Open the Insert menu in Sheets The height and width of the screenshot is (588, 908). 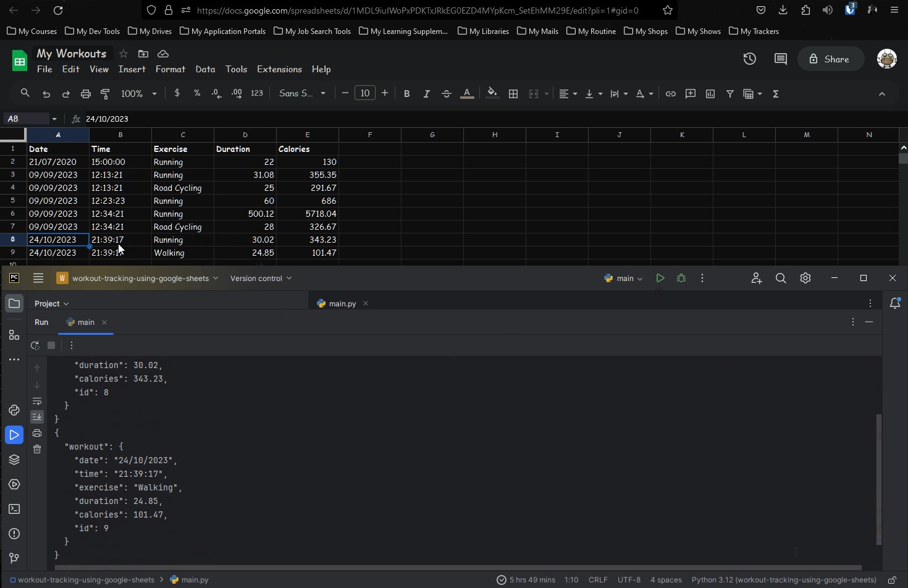pyautogui.click(x=132, y=69)
